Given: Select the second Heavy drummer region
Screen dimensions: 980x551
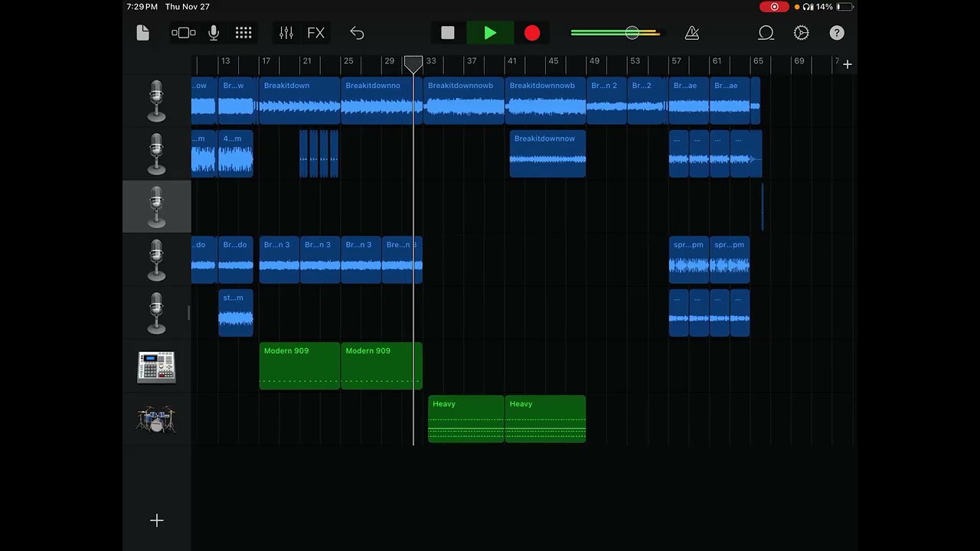Looking at the screenshot, I should pos(545,419).
